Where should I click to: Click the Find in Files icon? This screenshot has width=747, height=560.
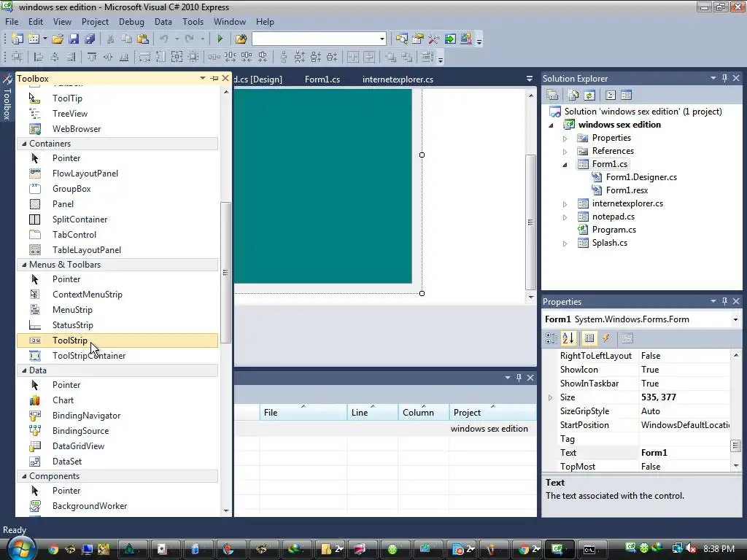point(241,39)
